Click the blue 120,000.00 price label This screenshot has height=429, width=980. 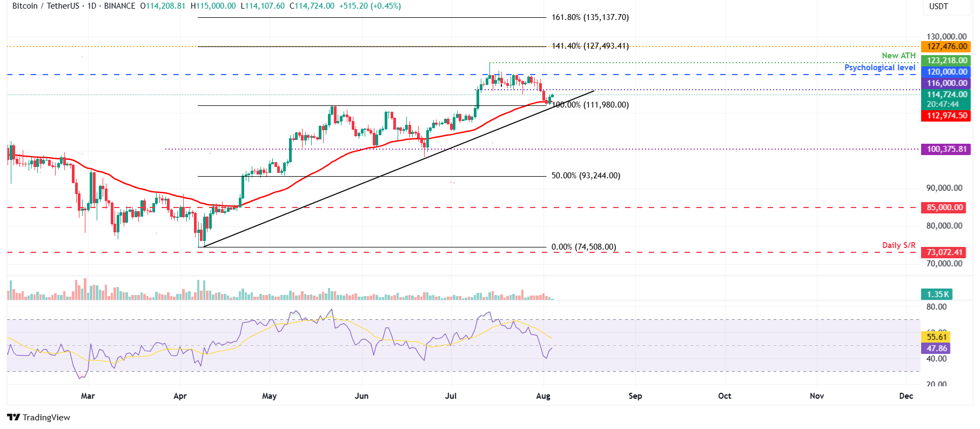(x=945, y=72)
